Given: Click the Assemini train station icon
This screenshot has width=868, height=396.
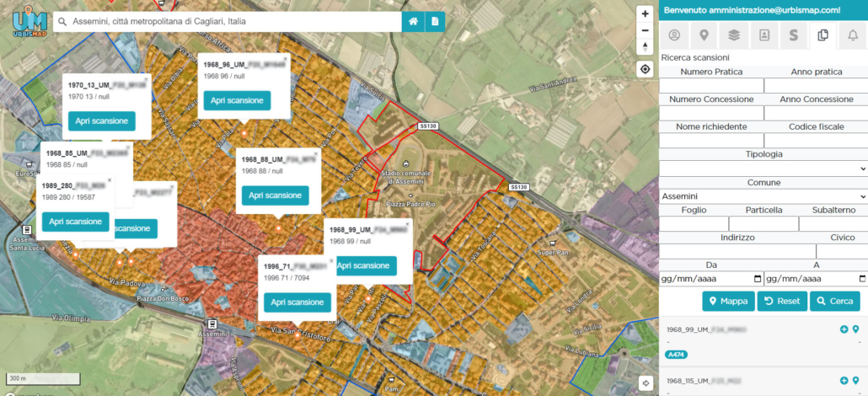Looking at the screenshot, I should pyautogui.click(x=211, y=324).
